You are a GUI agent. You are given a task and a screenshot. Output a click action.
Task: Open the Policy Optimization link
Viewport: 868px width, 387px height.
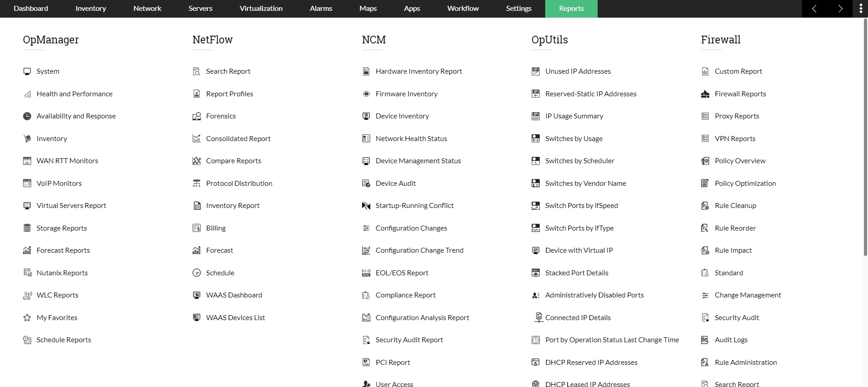[x=745, y=184]
